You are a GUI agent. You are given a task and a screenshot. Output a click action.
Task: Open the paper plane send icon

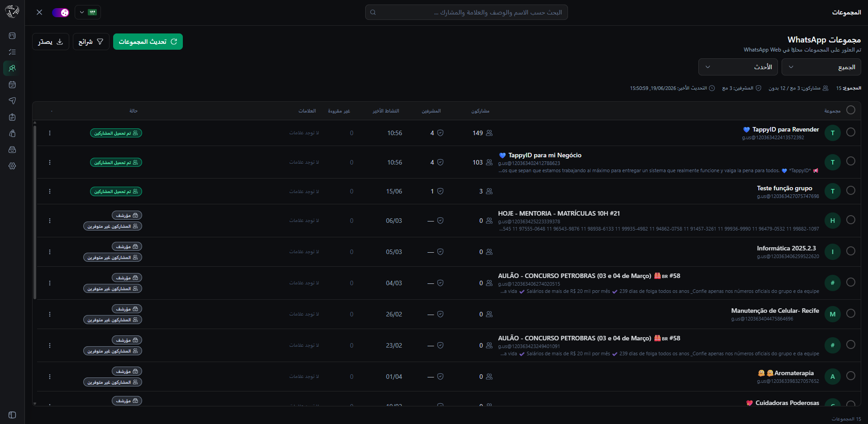click(12, 101)
